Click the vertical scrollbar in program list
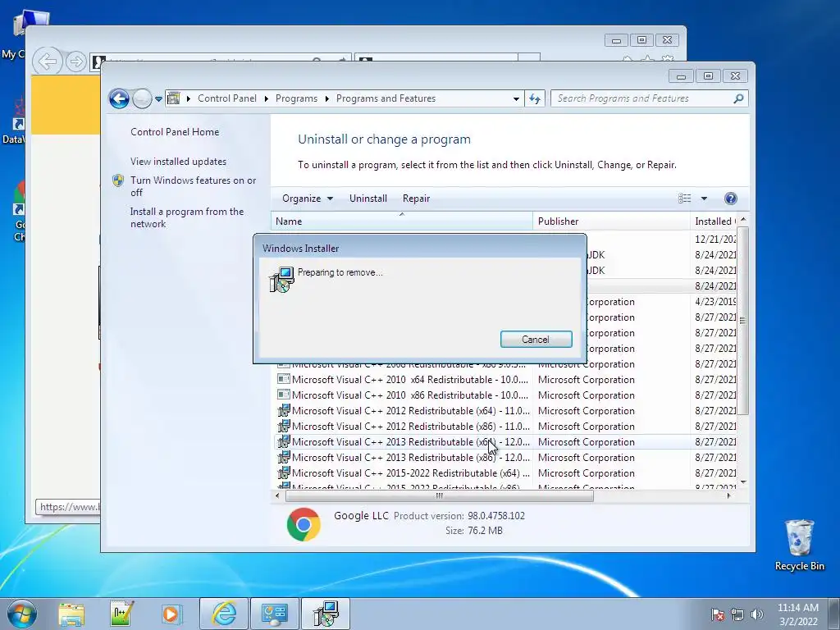The height and width of the screenshot is (630, 840). click(x=742, y=321)
